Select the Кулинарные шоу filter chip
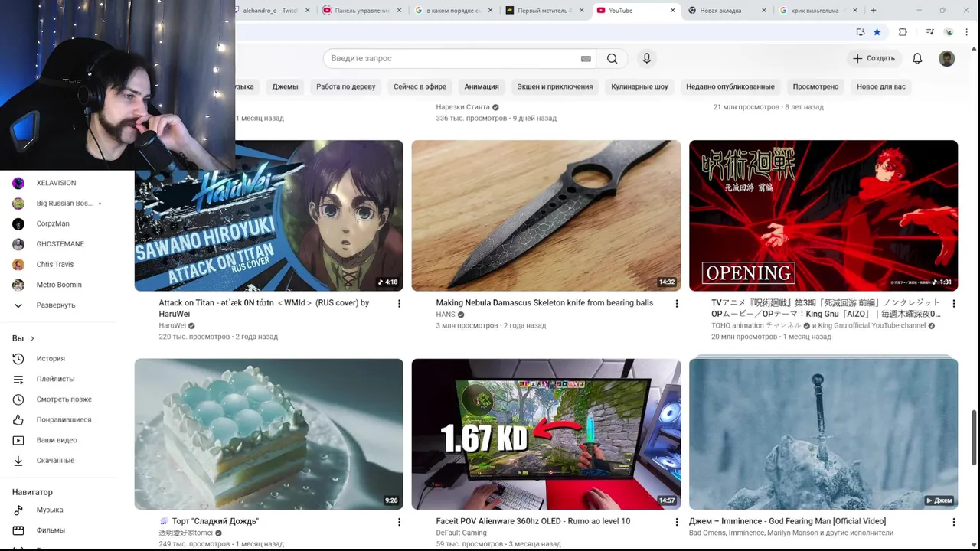Viewport: 980px width, 551px height. click(x=639, y=86)
